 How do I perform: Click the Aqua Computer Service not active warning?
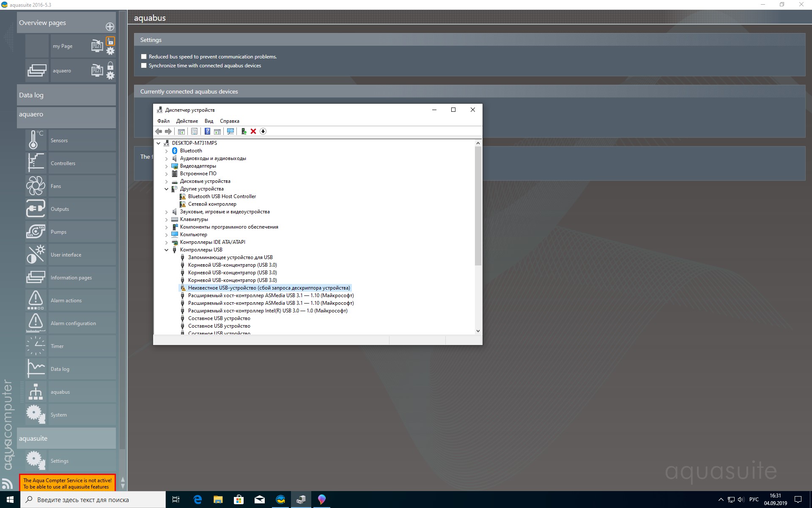[67, 483]
